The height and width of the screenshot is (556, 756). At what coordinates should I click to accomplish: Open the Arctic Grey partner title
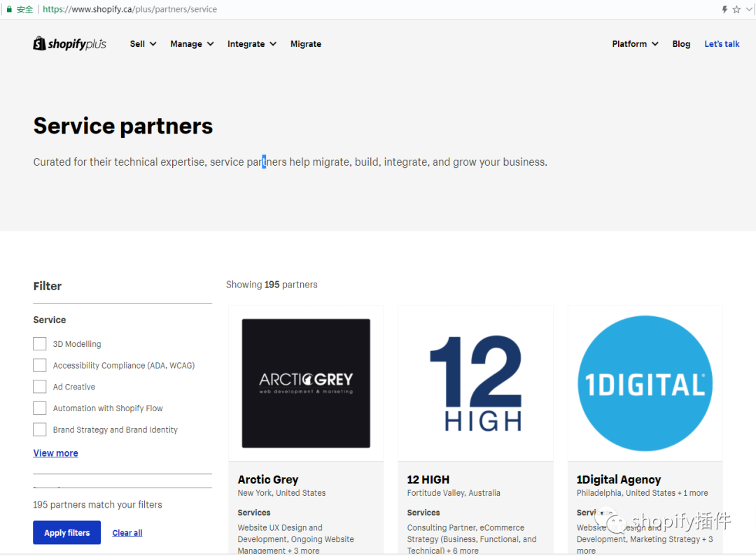268,479
